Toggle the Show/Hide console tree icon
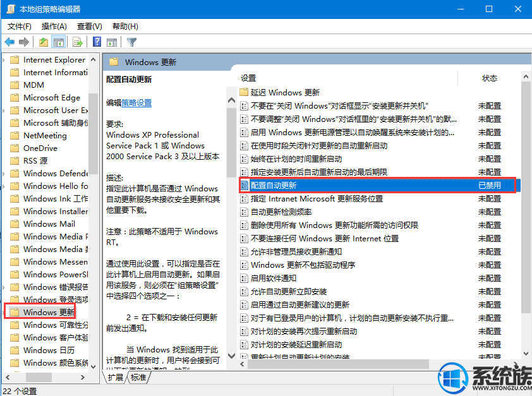 tap(58, 42)
